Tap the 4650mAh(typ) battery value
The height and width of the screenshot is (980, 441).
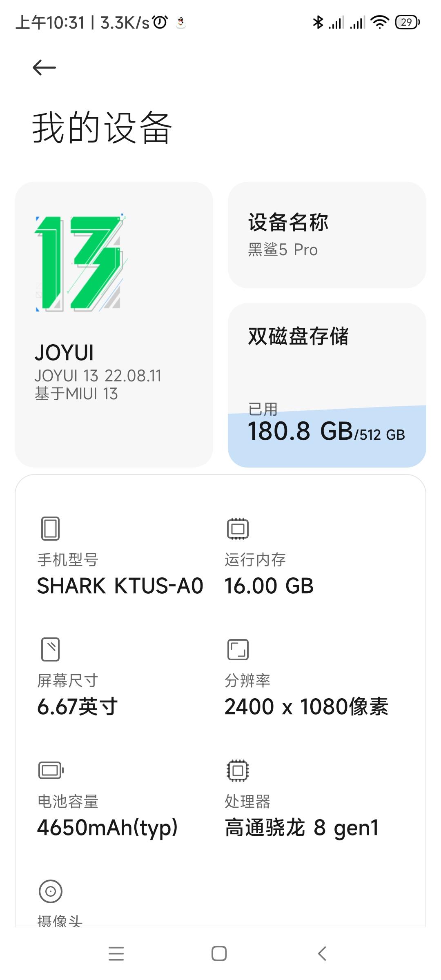pyautogui.click(x=107, y=828)
